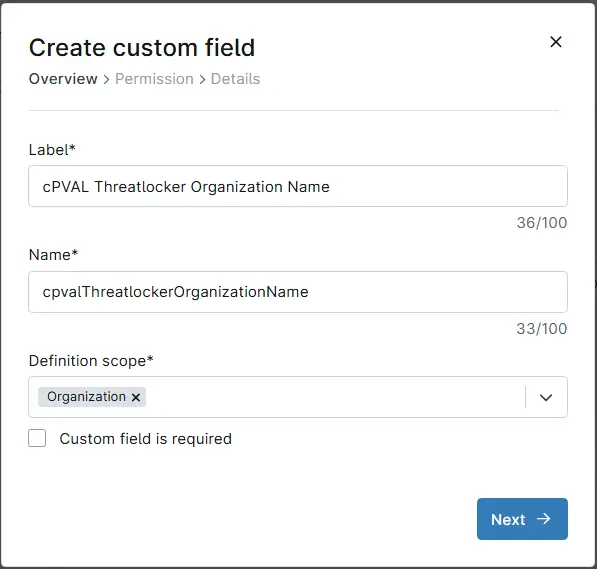
Task: Click the chevron after Overview breadcrumb
Action: [107, 80]
